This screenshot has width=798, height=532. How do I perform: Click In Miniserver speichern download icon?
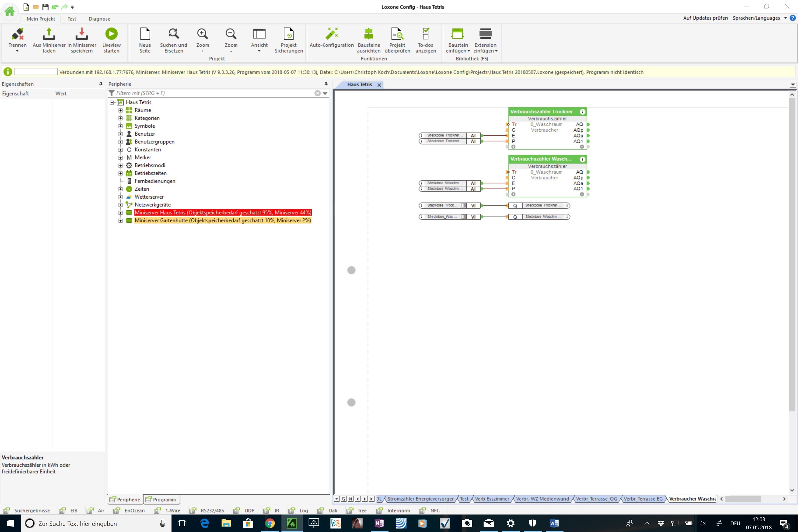click(81, 34)
